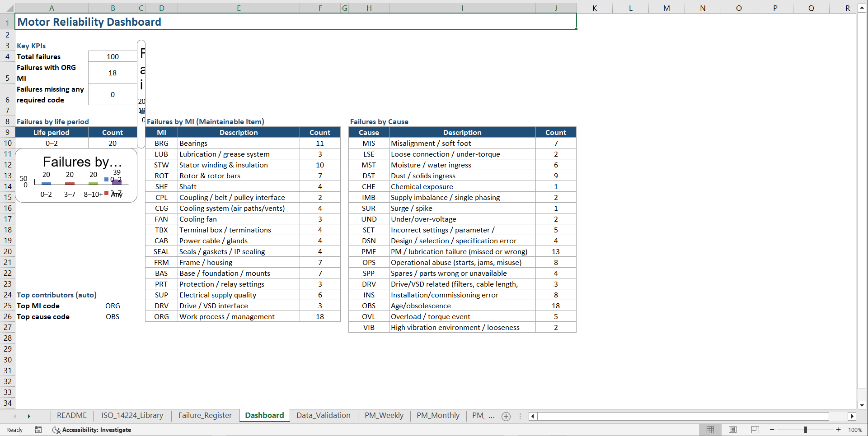Screen dimensions: 868x436
Task: Click the 100% zoom level button
Action: (855, 430)
